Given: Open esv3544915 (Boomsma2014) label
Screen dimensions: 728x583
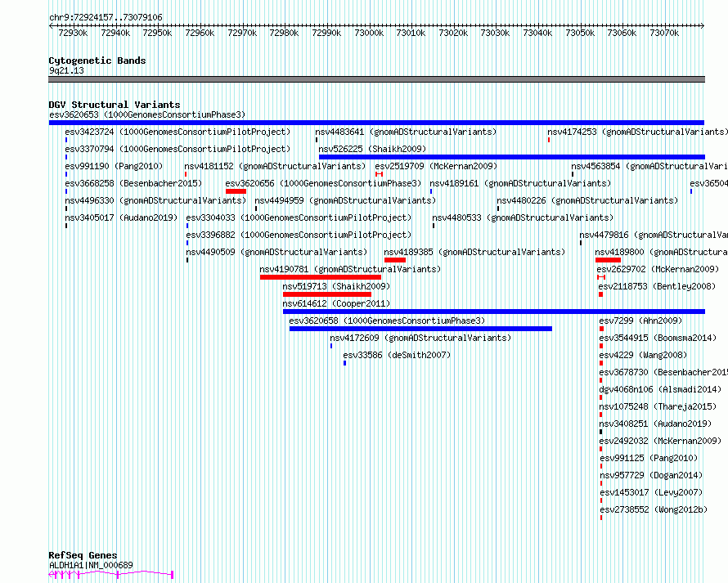Looking at the screenshot, I should point(658,338).
